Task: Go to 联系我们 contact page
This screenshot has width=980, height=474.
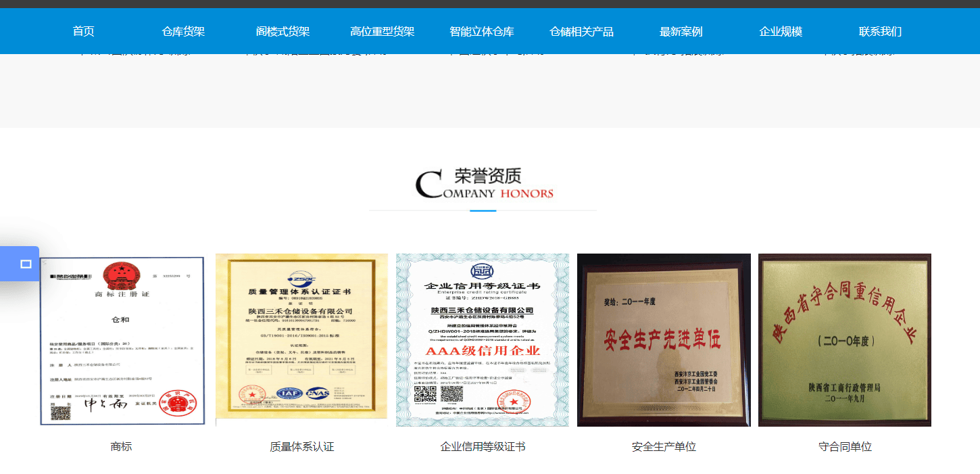Action: [879, 30]
